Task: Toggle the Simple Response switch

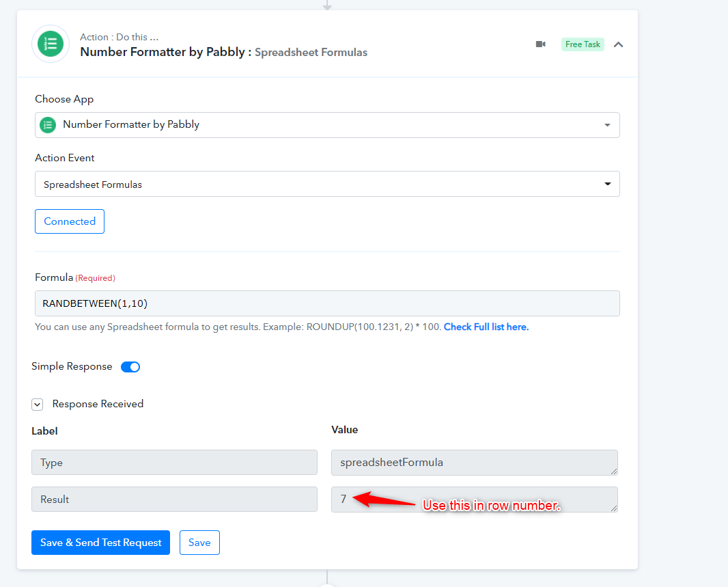Action: coord(130,367)
